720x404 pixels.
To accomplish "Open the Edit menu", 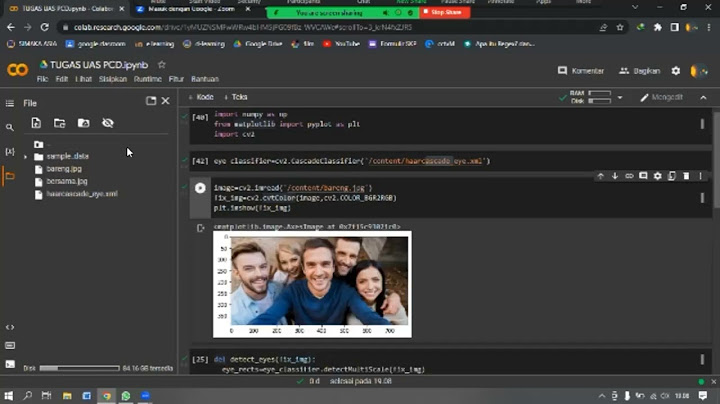I will click(62, 79).
